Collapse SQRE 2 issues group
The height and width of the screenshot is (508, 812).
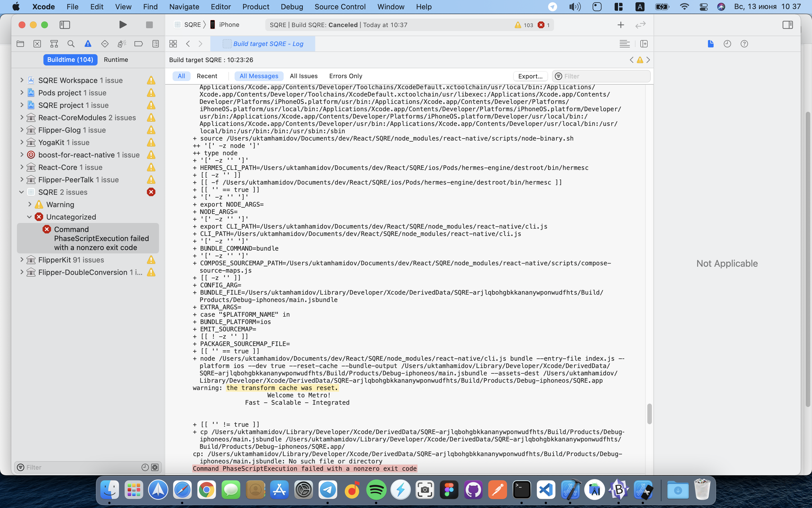click(x=22, y=192)
